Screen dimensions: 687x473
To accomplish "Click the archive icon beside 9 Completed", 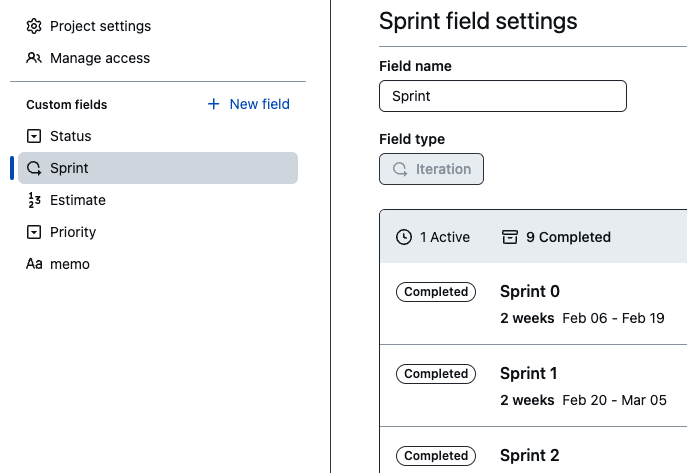I will click(x=510, y=237).
